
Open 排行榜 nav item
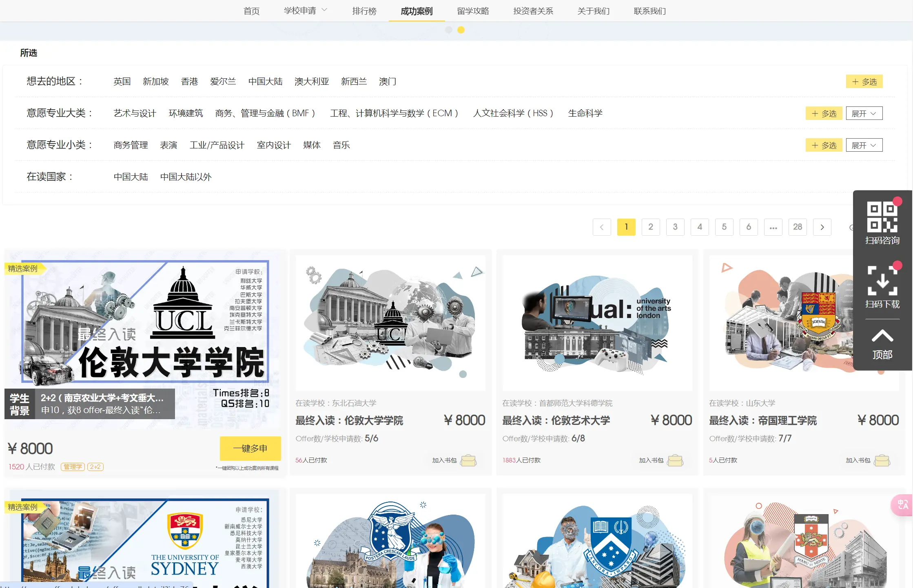pos(364,11)
